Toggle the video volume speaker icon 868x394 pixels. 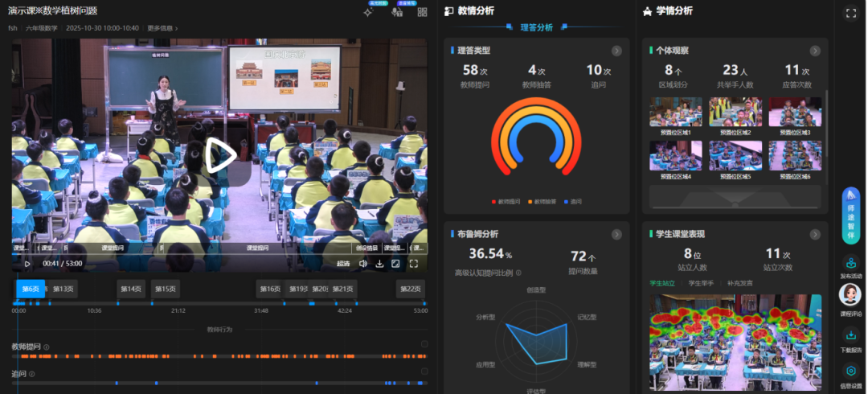click(x=362, y=264)
